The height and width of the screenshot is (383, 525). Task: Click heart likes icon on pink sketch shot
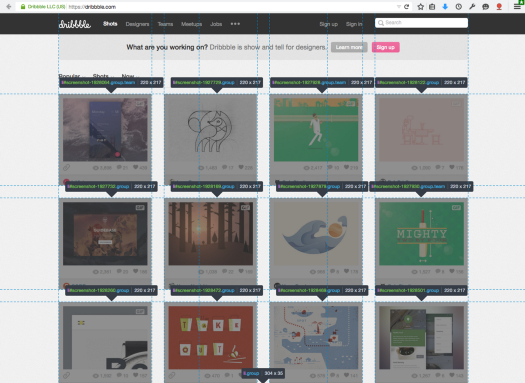pos(452,167)
